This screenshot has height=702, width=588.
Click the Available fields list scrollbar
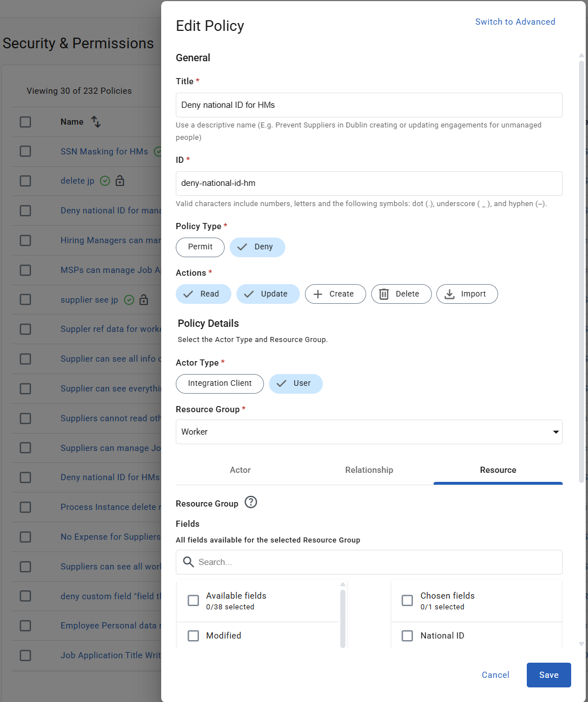(343, 618)
